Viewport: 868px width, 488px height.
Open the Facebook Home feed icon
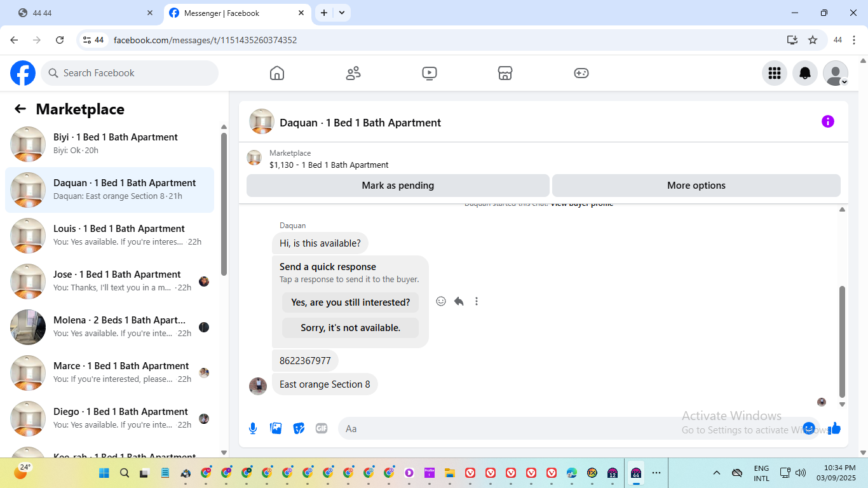[x=277, y=73]
